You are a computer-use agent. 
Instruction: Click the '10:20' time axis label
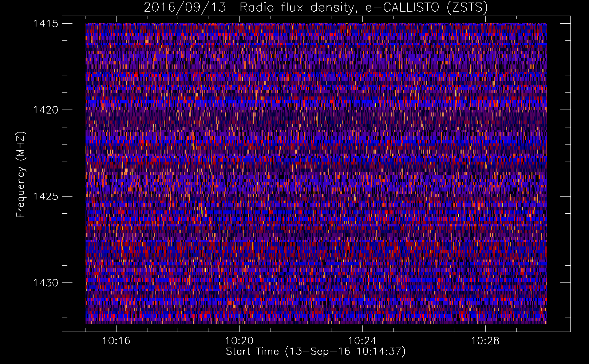(x=240, y=341)
